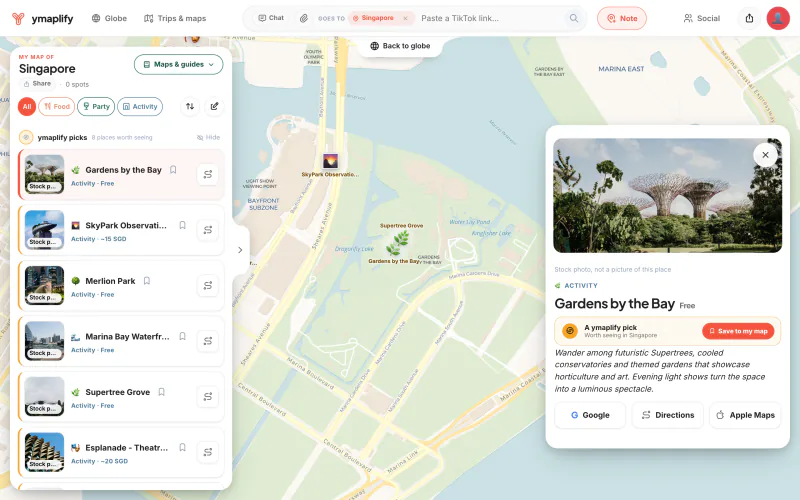This screenshot has height=500, width=800.
Task: Get directions for Merlion Park row
Action: pyautogui.click(x=208, y=286)
